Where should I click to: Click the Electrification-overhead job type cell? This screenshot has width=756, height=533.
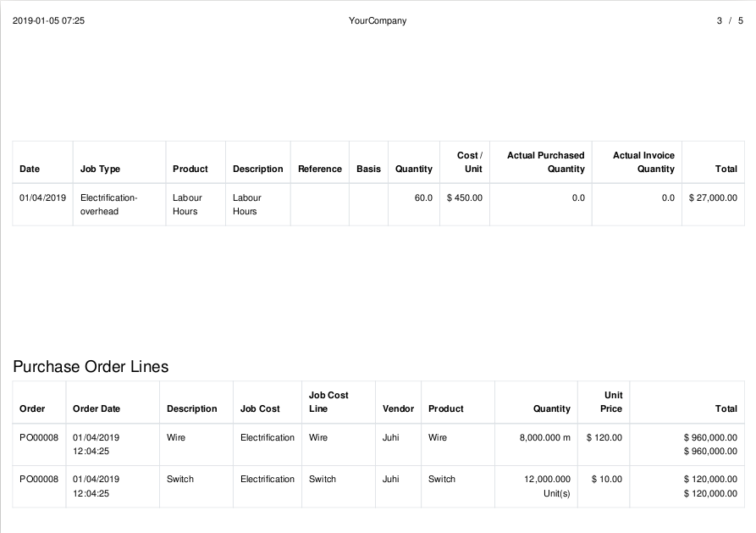[108, 204]
